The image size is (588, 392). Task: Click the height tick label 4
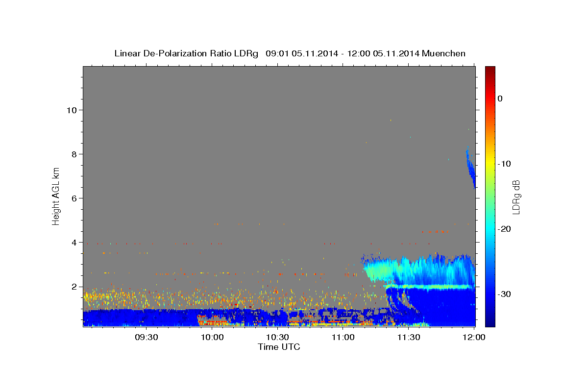point(73,242)
